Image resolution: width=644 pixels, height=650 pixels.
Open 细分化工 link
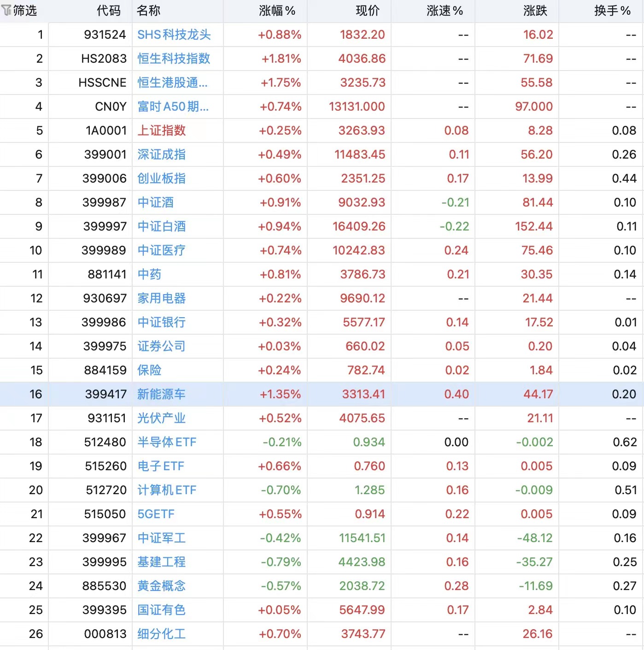point(161,634)
